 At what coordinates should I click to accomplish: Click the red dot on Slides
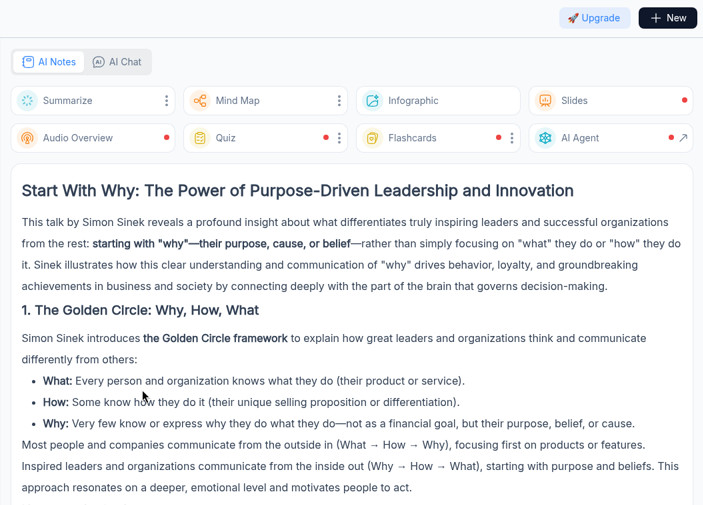(x=684, y=100)
